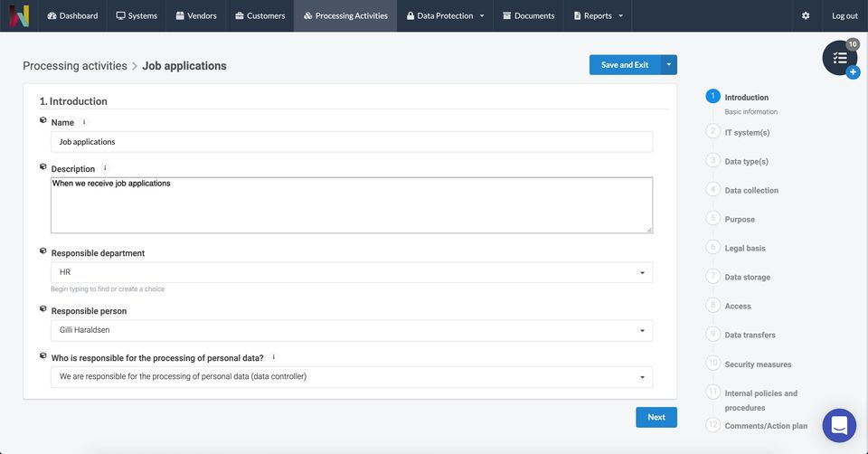This screenshot has width=868, height=454.
Task: Open the Reports menu
Action: [x=598, y=15]
